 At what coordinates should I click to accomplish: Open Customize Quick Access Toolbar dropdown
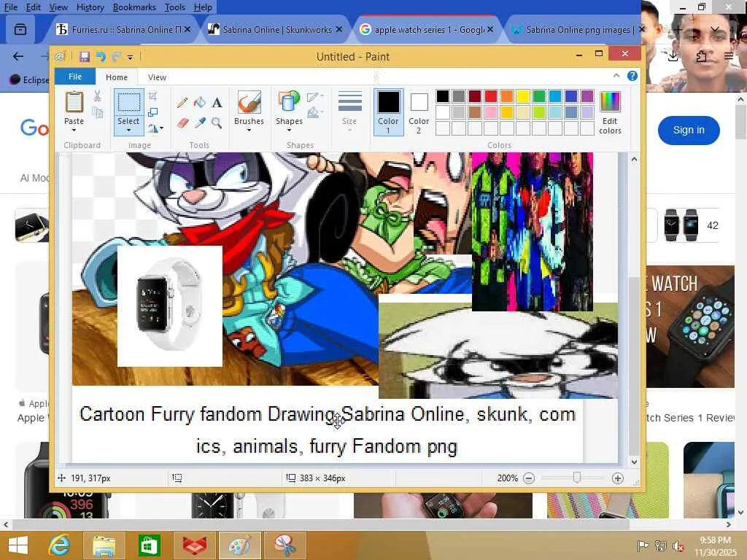(130, 57)
